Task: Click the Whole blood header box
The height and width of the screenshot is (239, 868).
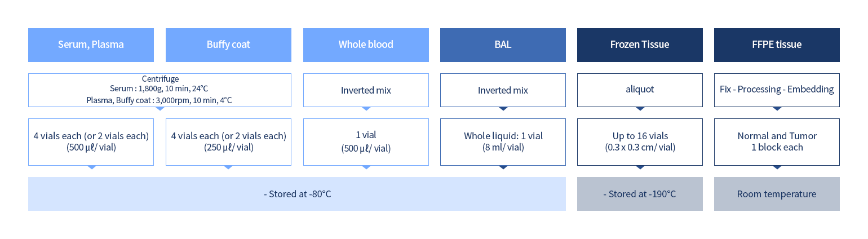Action: tap(366, 45)
